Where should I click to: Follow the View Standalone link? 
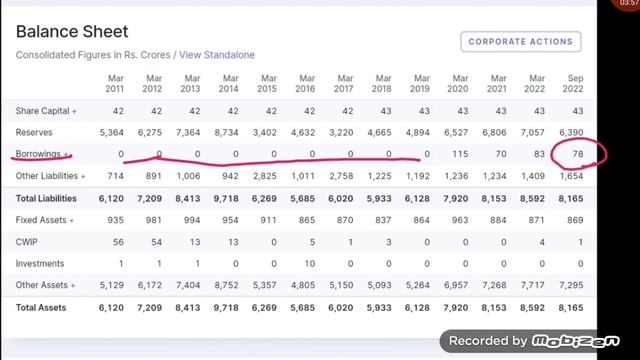[x=217, y=55]
